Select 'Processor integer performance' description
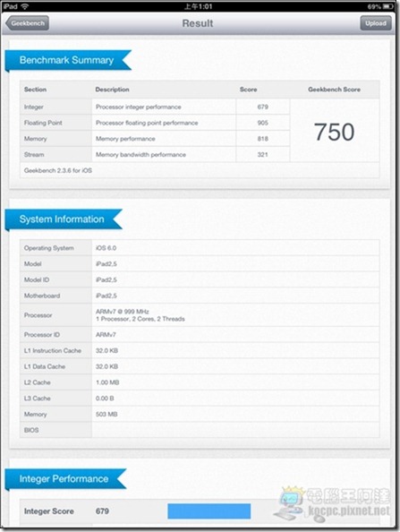 139,107
